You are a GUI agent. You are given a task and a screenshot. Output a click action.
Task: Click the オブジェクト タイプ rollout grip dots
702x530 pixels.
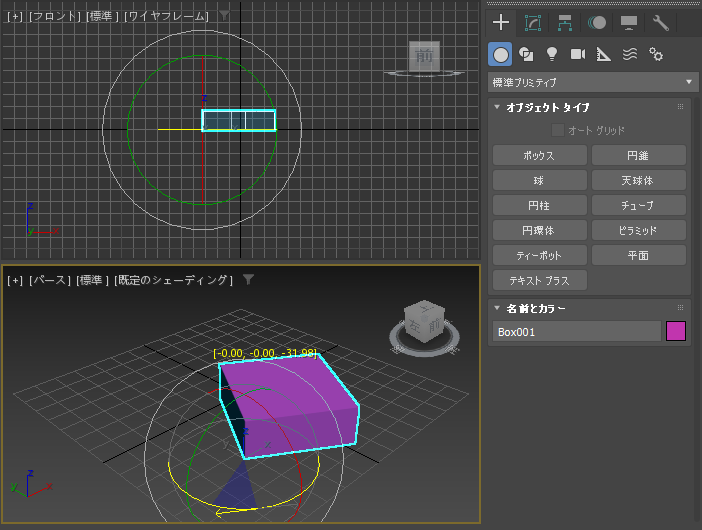pyautogui.click(x=681, y=107)
